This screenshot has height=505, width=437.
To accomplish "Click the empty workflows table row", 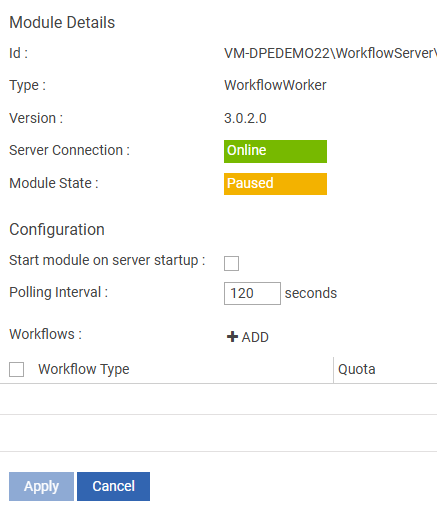I will click(x=218, y=399).
